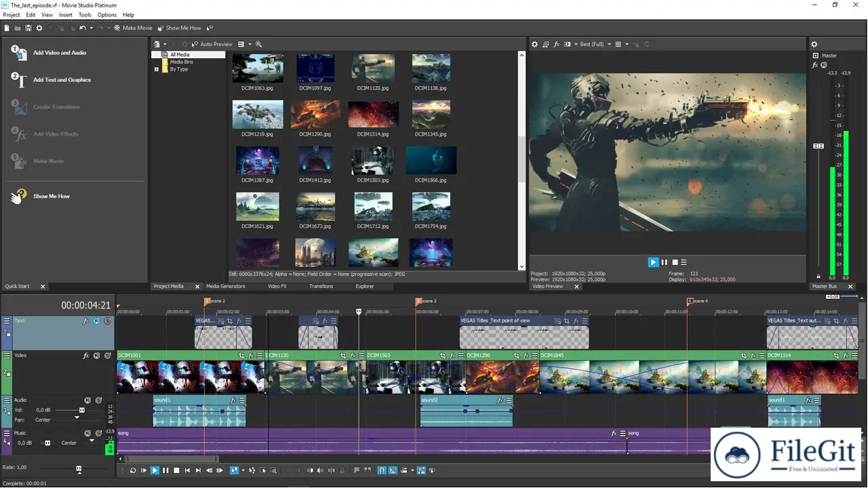Toggle Auto Preview in Project Media
The height and width of the screenshot is (488, 868).
pyautogui.click(x=212, y=44)
